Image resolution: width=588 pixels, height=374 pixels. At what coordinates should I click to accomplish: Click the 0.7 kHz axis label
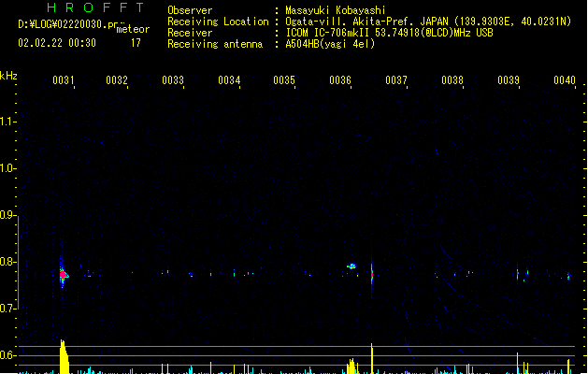point(7,309)
